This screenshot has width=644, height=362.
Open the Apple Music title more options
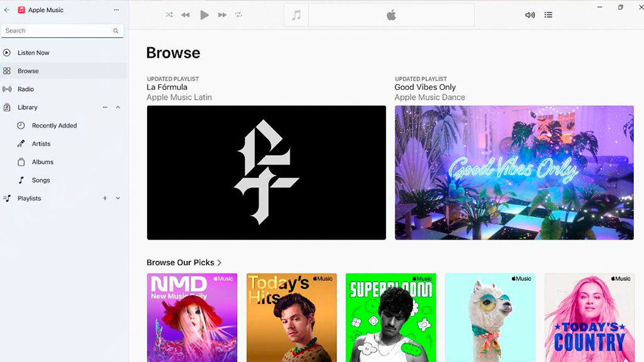pyautogui.click(x=116, y=10)
